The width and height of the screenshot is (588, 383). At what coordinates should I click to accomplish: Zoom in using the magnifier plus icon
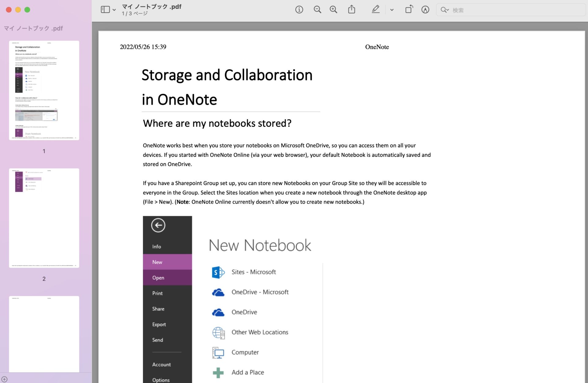tap(333, 10)
